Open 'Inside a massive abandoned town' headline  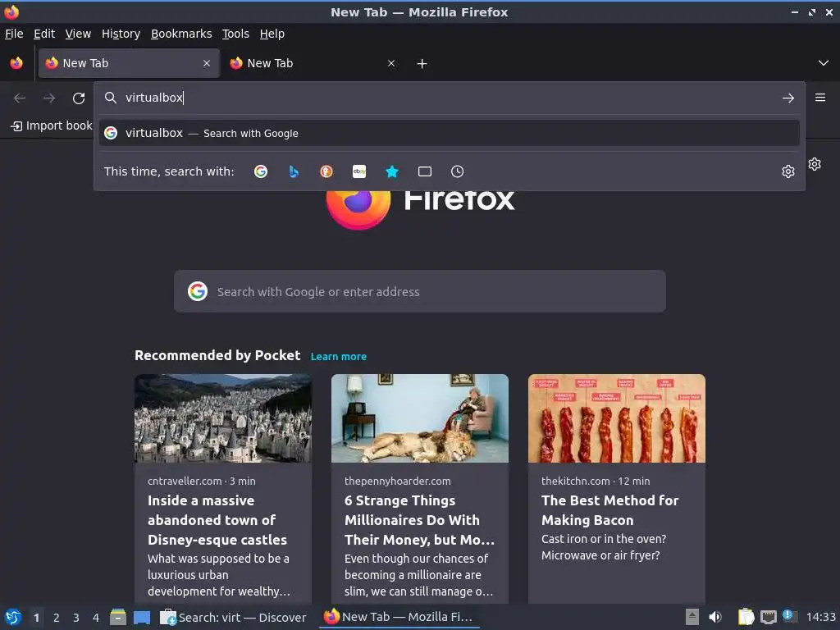[x=217, y=520]
